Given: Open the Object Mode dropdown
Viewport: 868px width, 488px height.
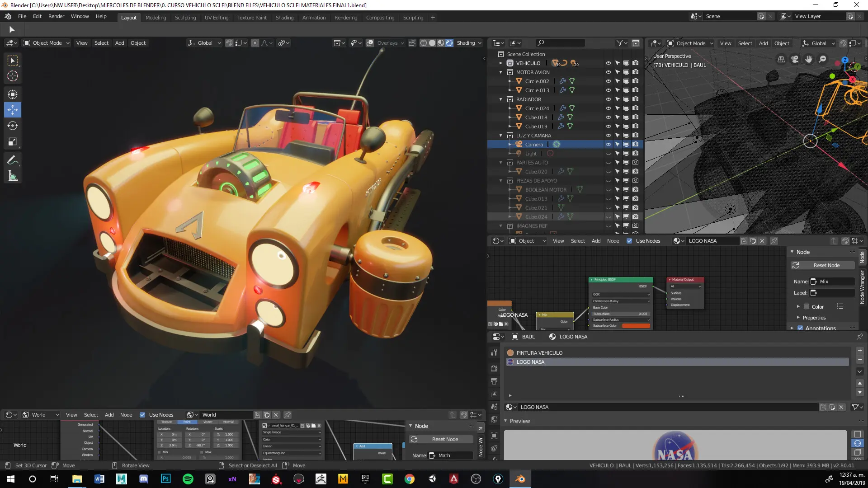Looking at the screenshot, I should pyautogui.click(x=47, y=43).
